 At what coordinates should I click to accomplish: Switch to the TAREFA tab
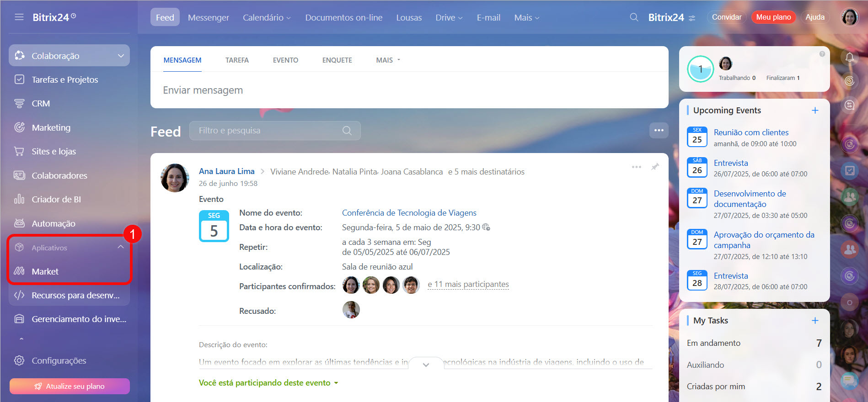(x=237, y=60)
